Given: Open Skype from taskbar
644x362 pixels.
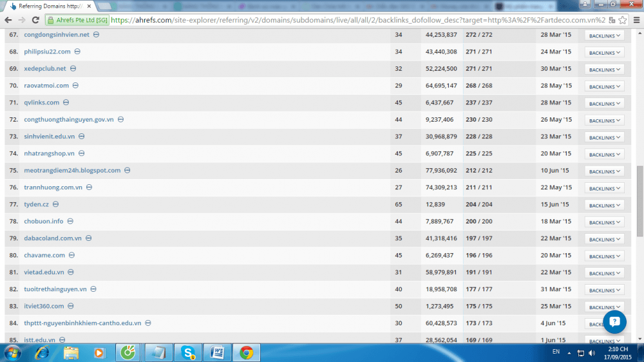Looking at the screenshot, I should tap(188, 352).
